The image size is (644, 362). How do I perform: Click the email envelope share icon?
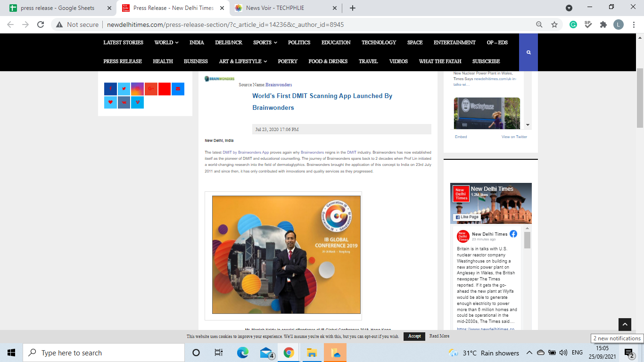pyautogui.click(x=178, y=89)
